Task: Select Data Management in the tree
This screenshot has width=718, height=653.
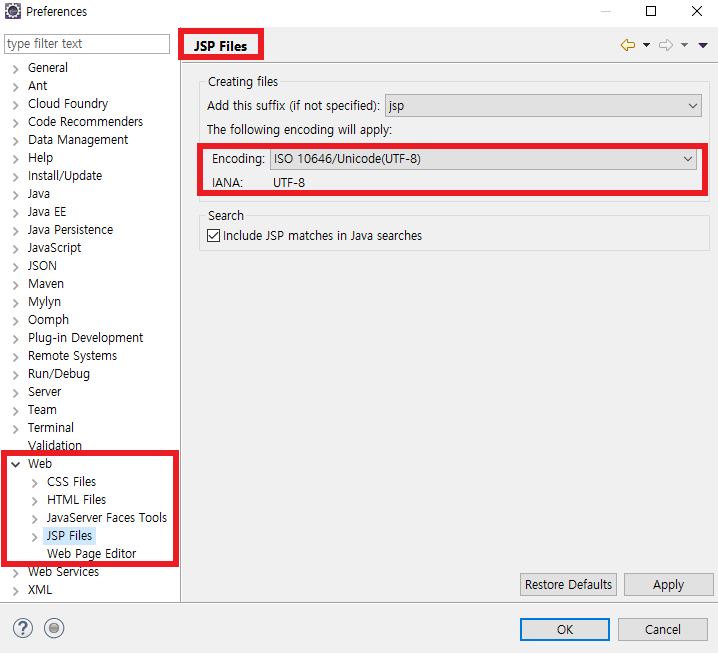Action: pyautogui.click(x=78, y=140)
